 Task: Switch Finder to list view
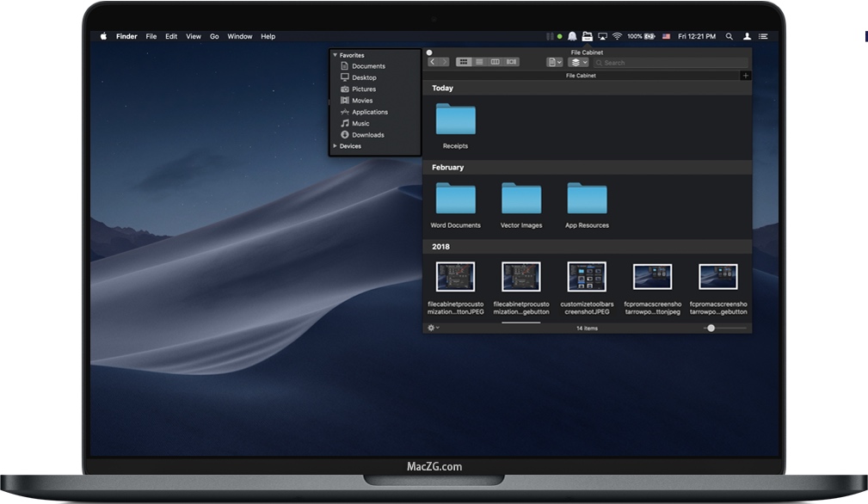pyautogui.click(x=480, y=61)
